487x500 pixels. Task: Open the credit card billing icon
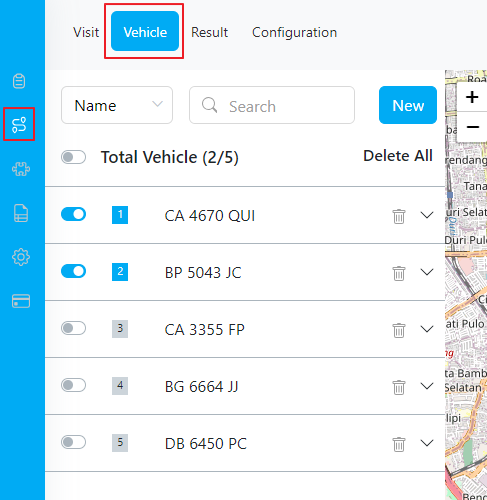pyautogui.click(x=21, y=301)
